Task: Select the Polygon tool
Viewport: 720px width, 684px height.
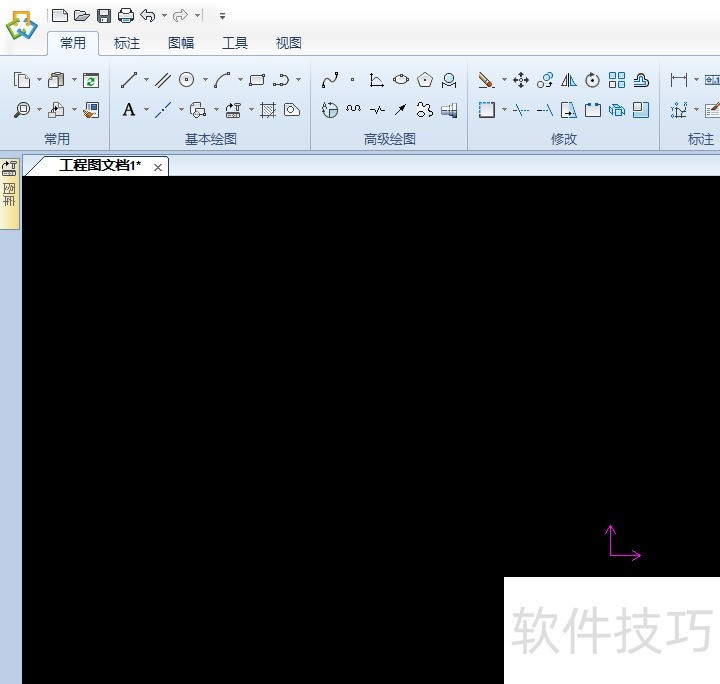Action: pyautogui.click(x=425, y=80)
